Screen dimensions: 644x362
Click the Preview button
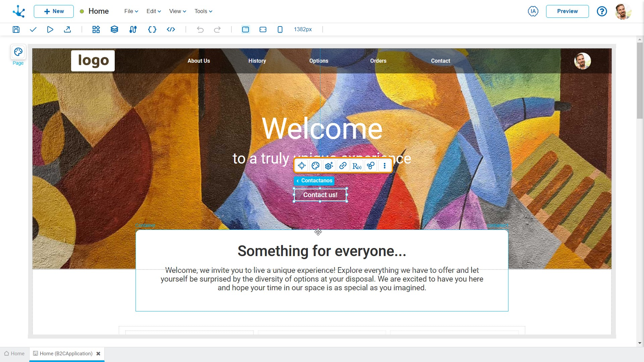tap(567, 11)
